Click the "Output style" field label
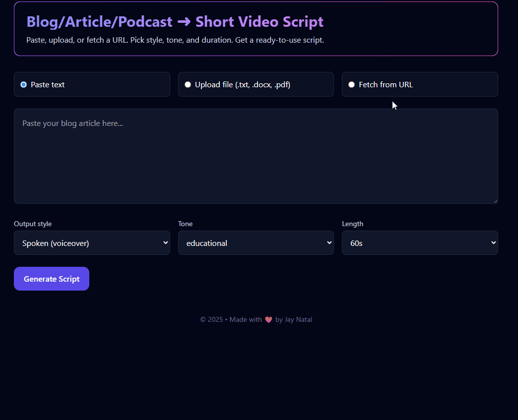This screenshot has height=420, width=518. tap(33, 224)
